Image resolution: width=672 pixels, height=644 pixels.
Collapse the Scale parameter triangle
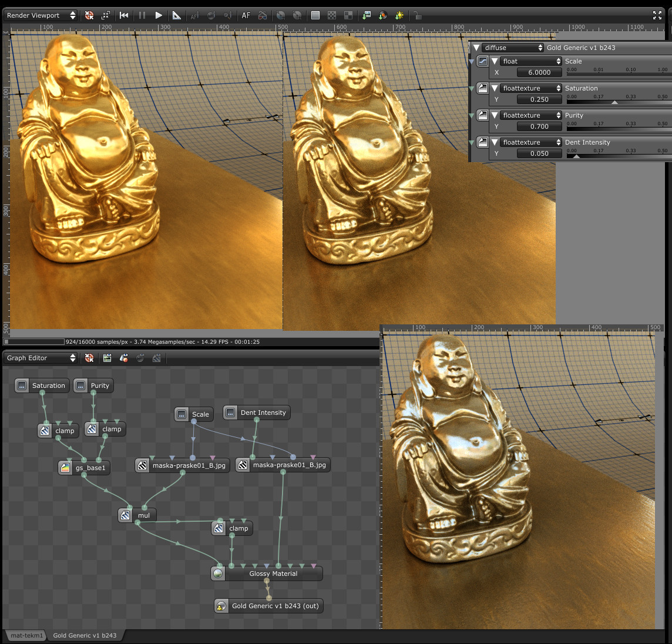coord(494,61)
